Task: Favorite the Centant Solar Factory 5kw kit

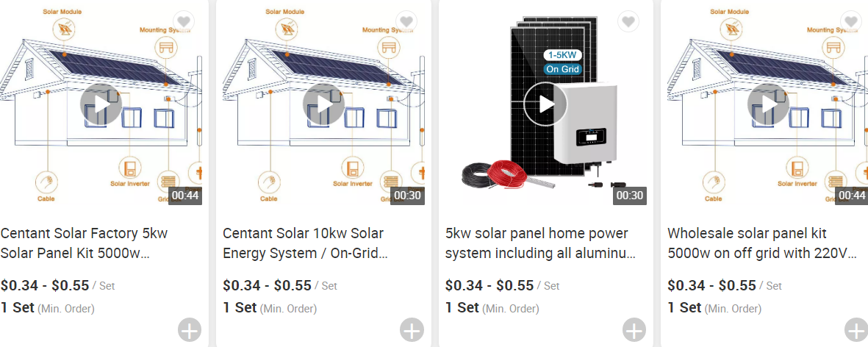Action: [x=184, y=21]
